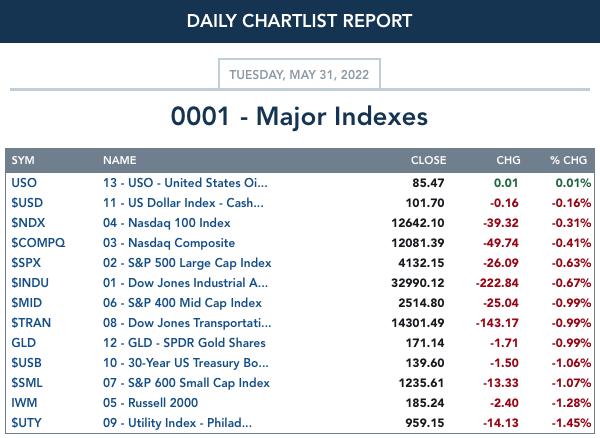The image size is (600, 438).
Task: Sort table by SYM column header
Action: tap(23, 160)
